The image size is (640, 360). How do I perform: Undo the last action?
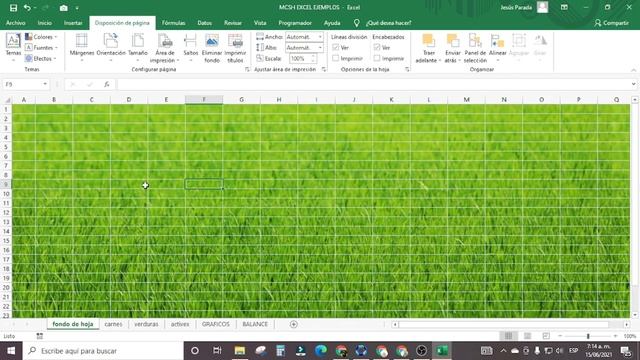click(27, 8)
